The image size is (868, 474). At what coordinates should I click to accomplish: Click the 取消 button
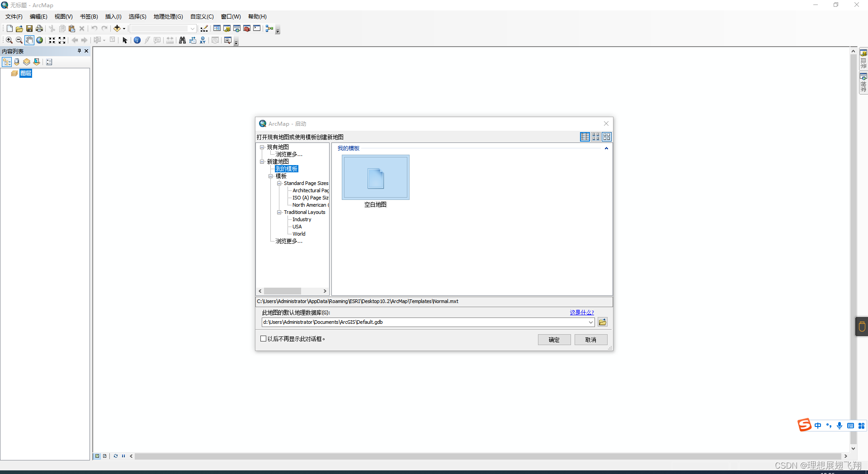(591, 340)
